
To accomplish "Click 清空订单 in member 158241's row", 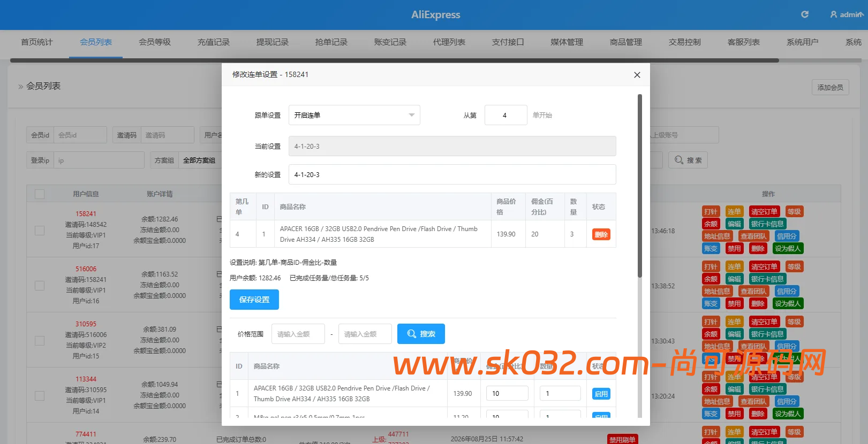I will 764,211.
